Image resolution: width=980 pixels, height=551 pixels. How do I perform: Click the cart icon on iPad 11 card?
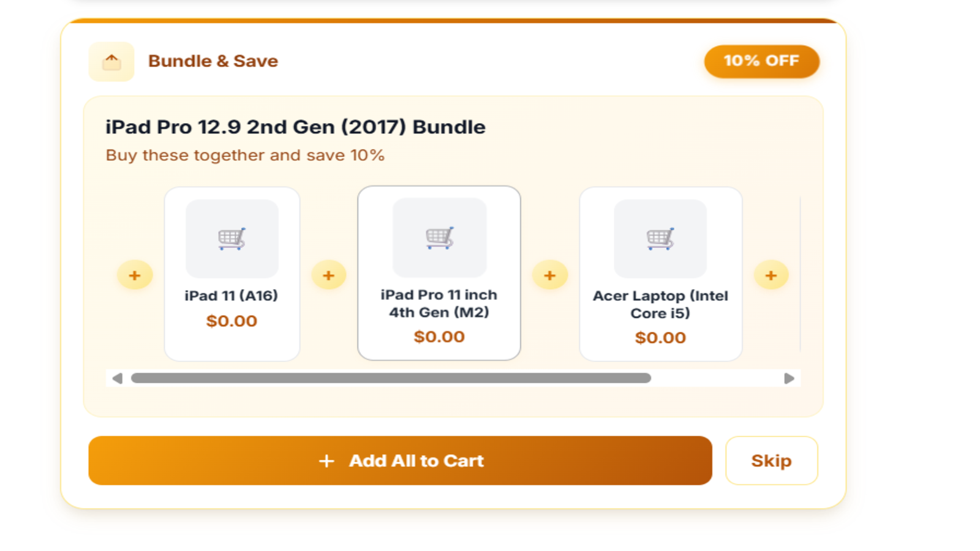(232, 239)
